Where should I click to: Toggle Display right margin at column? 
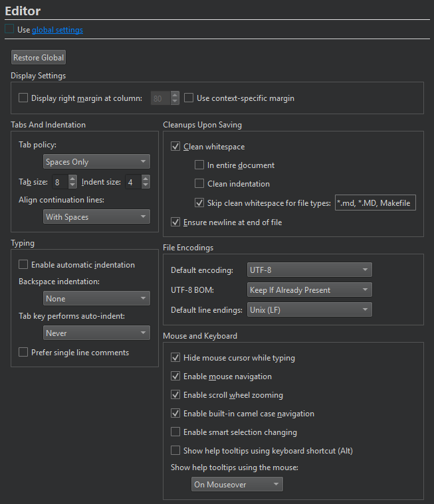click(x=24, y=98)
